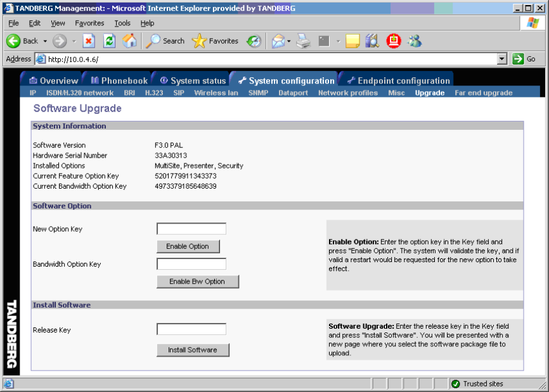Open the File menu

pos(14,23)
